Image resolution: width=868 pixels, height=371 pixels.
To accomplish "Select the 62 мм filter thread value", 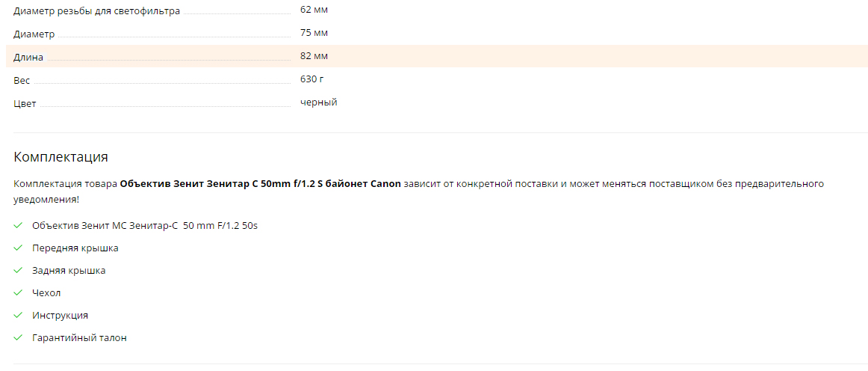I will pos(314,10).
